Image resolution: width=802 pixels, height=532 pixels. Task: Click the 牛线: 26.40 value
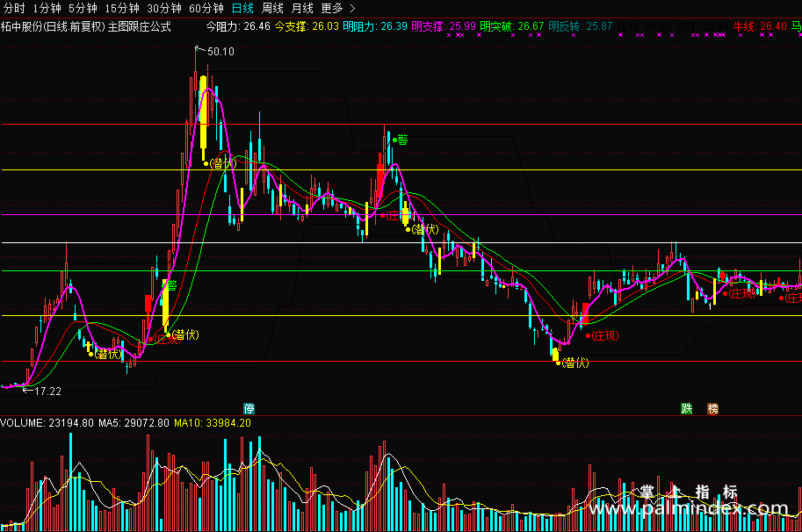pos(760,26)
